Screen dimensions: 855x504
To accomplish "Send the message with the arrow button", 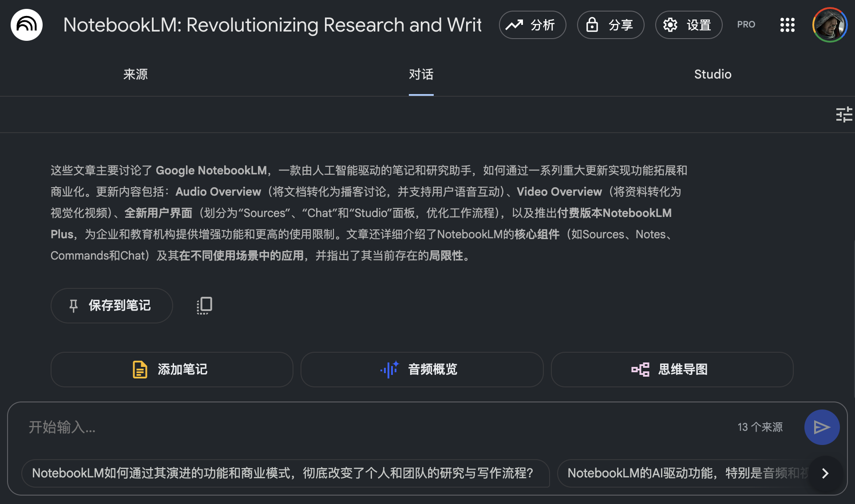I will tap(822, 427).
